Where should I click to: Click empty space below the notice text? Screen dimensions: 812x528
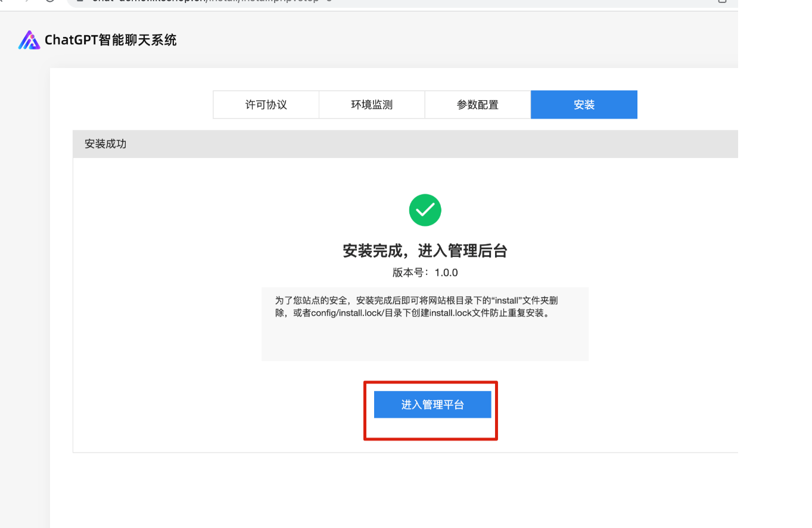pos(425,341)
